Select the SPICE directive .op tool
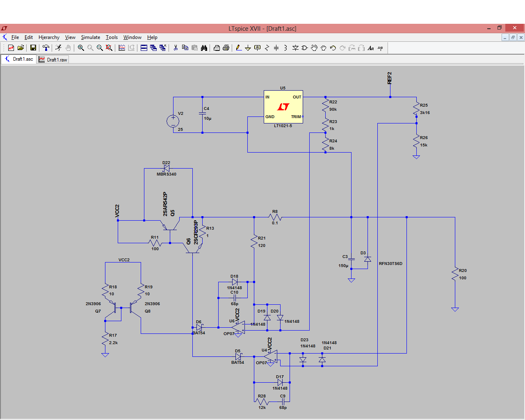The height and width of the screenshot is (420, 525). coord(380,48)
